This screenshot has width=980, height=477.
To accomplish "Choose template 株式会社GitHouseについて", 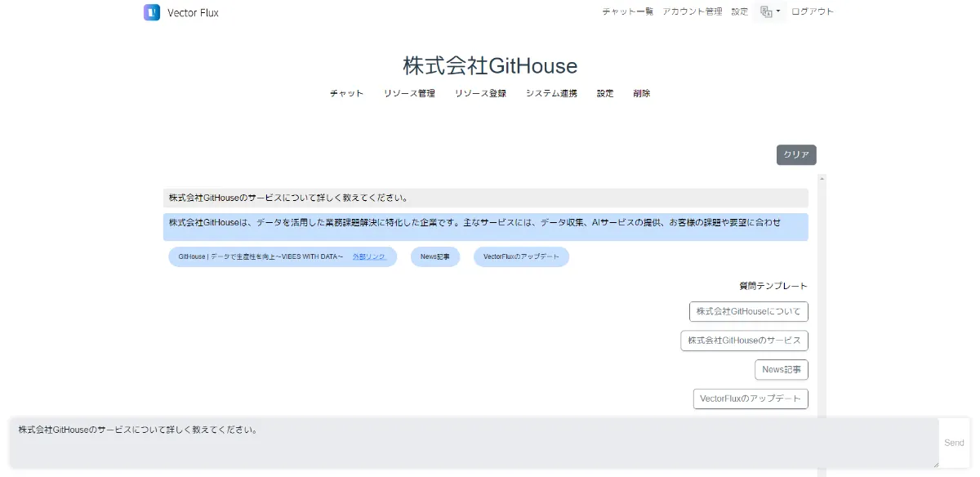I will (748, 311).
